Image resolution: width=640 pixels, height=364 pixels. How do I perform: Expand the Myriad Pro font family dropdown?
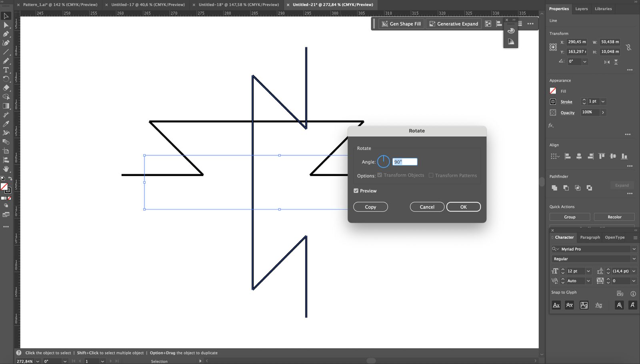[634, 249]
